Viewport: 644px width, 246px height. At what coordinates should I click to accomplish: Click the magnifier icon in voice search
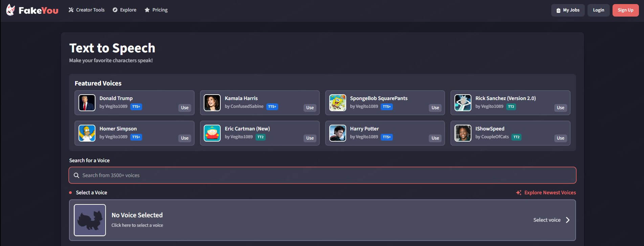point(76,175)
